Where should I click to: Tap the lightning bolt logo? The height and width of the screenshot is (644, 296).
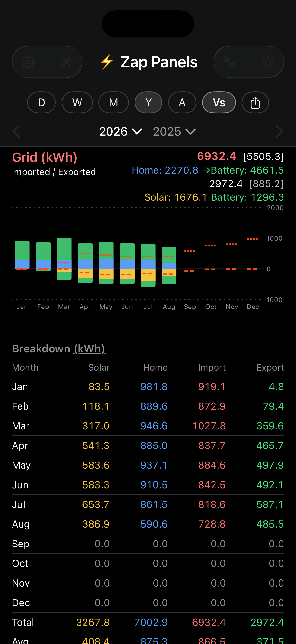(x=107, y=62)
